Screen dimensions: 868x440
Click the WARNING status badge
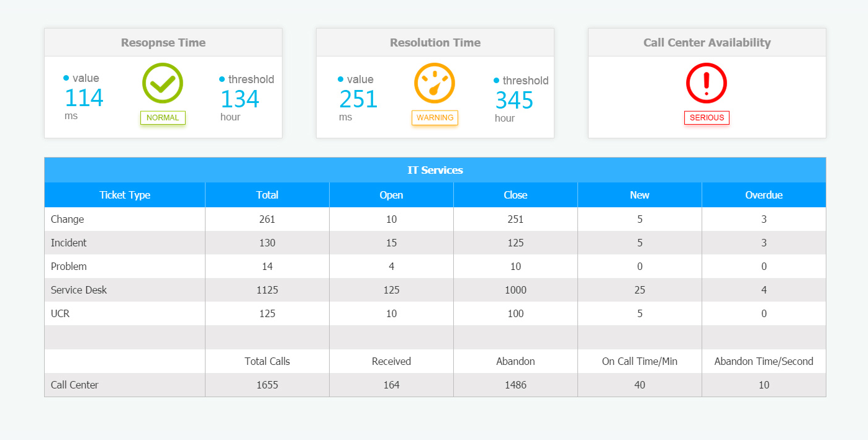(435, 118)
